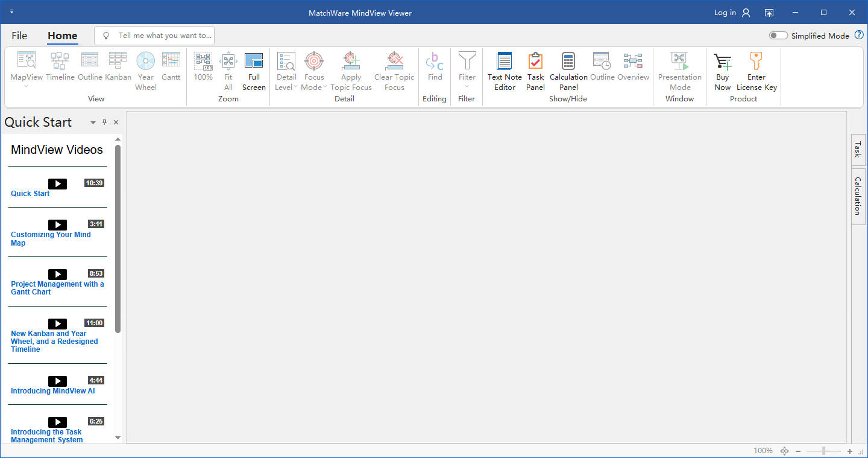Show the Task Panel

(535, 71)
